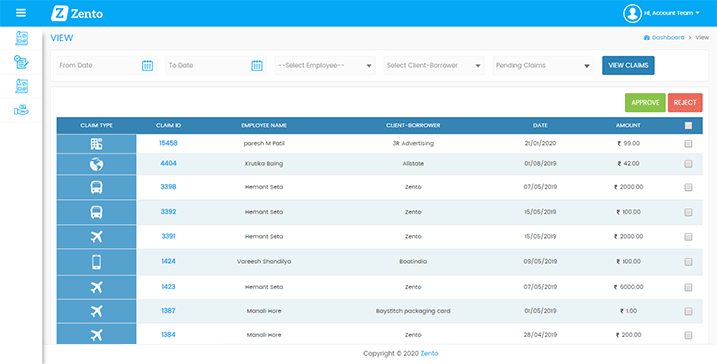Click bus icon for claim 3398
The height and width of the screenshot is (364, 717).
[x=96, y=187]
